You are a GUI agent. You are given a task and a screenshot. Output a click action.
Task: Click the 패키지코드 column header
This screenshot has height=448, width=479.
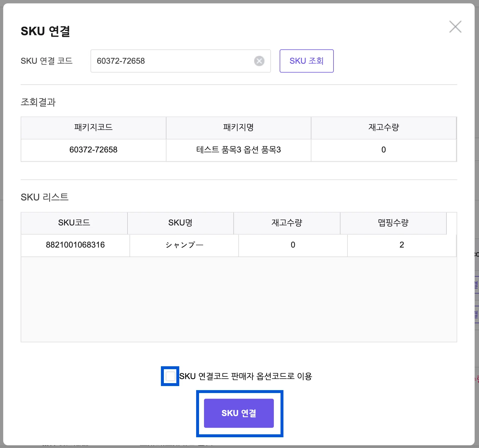[93, 128]
